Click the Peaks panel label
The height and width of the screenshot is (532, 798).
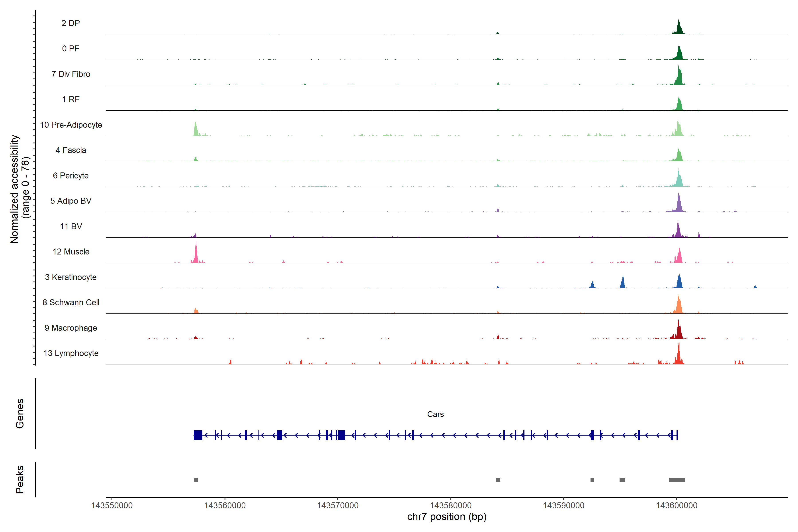coord(20,479)
